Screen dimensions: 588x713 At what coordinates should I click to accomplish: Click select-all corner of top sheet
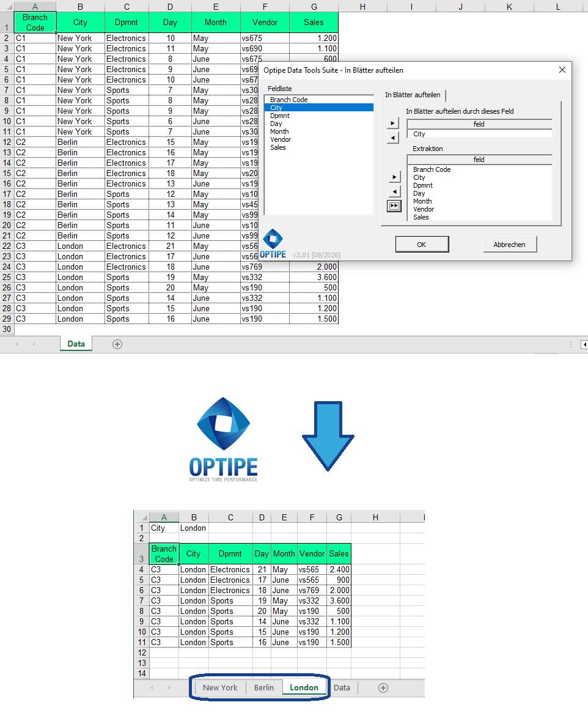[7, 6]
